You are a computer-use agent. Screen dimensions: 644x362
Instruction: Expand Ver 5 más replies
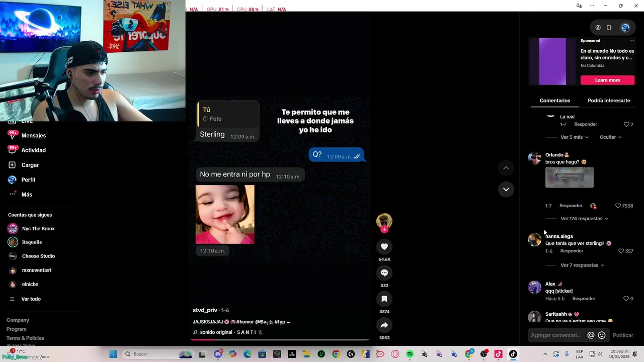point(575,137)
